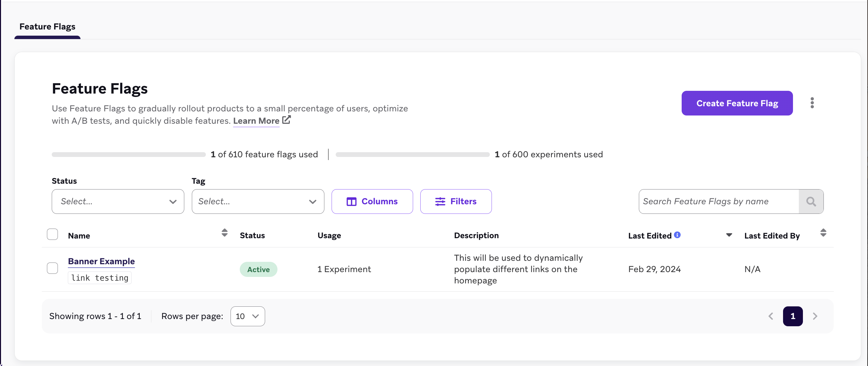The height and width of the screenshot is (366, 868).
Task: Go to next page with right chevron
Action: 815,316
